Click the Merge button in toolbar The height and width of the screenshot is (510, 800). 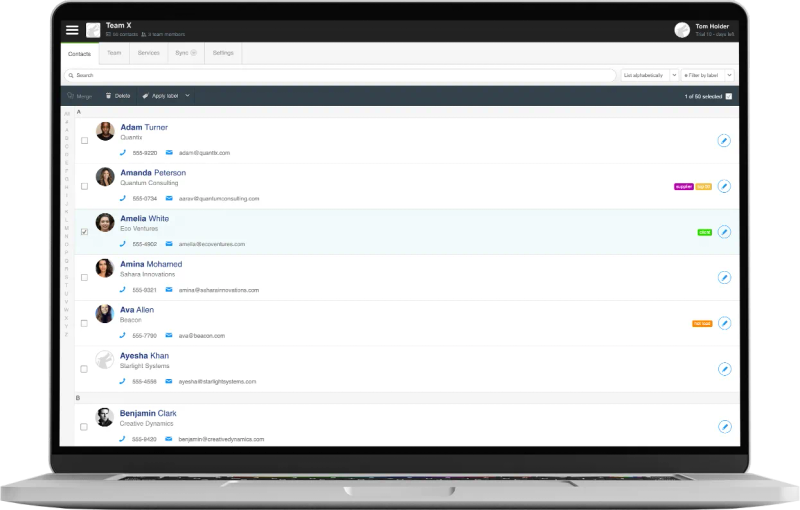click(80, 96)
